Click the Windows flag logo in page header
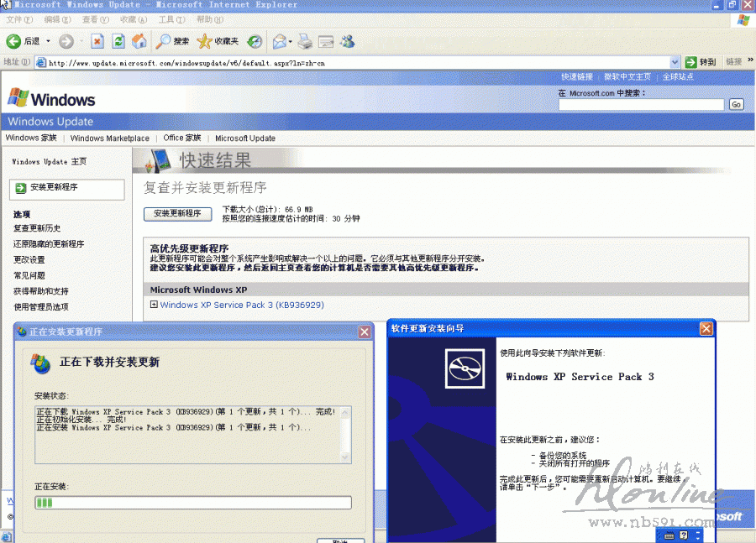 tap(18, 97)
